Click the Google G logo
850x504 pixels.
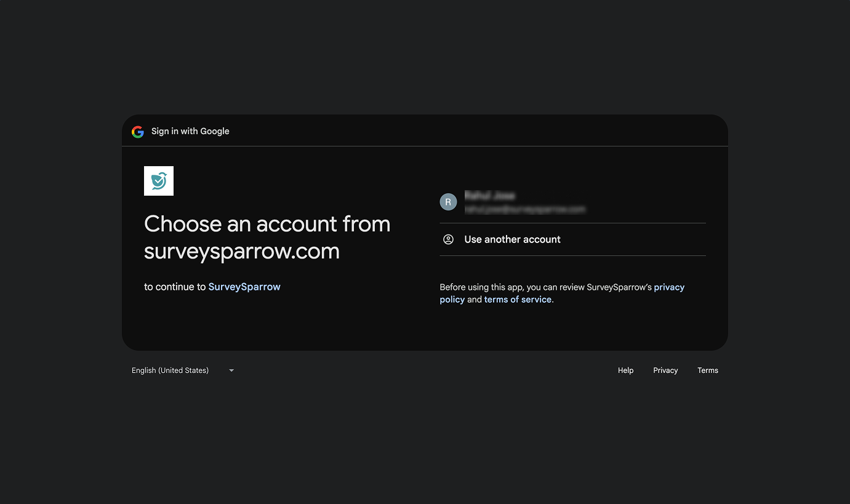point(138,132)
